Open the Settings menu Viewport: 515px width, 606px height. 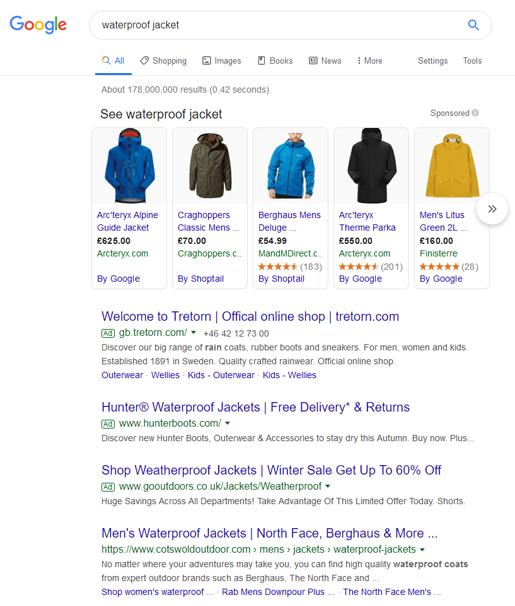tap(433, 61)
